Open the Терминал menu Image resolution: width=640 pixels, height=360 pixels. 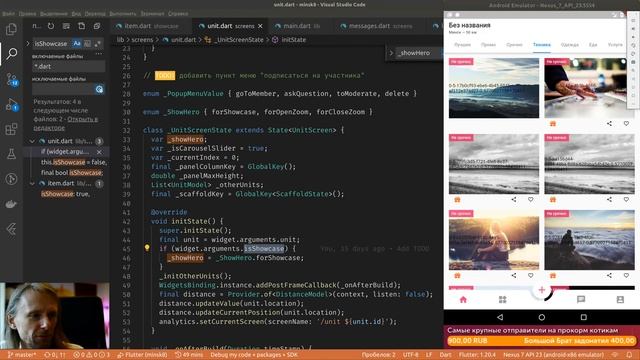tap(152, 13)
